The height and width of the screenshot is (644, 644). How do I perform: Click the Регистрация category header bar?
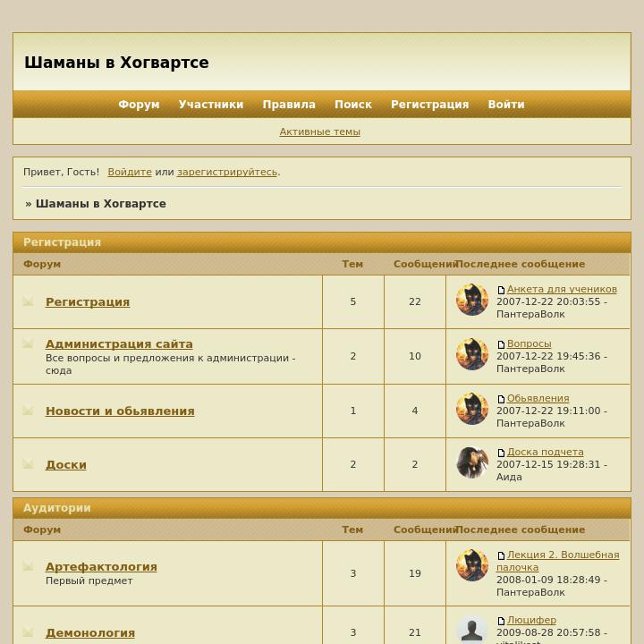(322, 242)
